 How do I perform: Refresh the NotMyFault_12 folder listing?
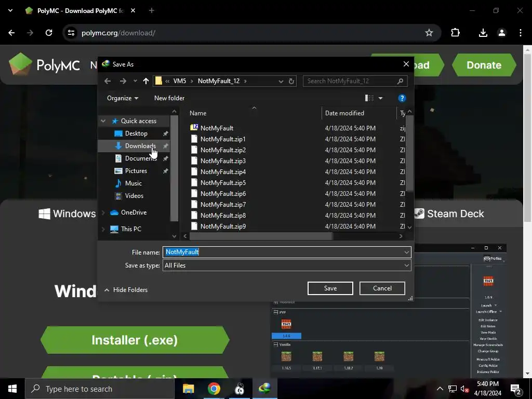click(x=291, y=81)
